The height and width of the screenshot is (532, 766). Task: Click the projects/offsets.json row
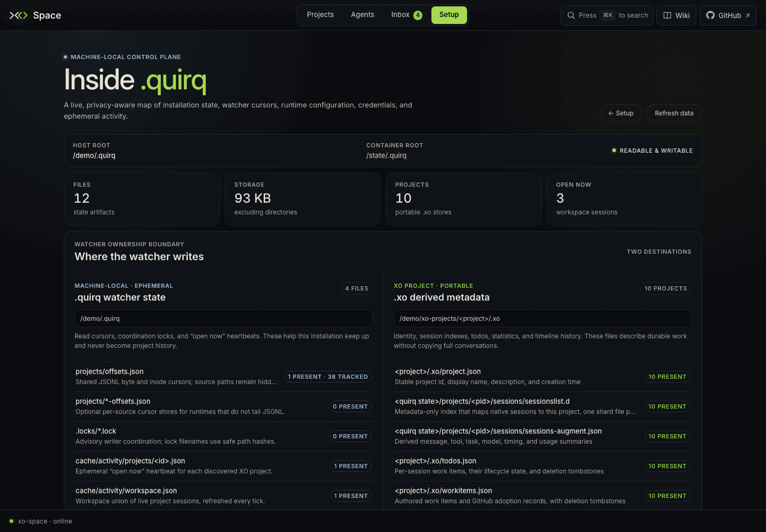223,377
